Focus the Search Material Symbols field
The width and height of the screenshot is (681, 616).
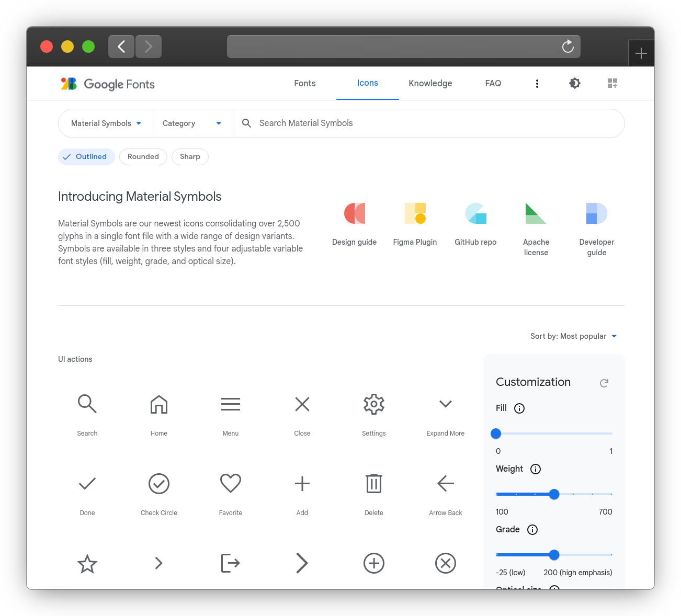429,123
